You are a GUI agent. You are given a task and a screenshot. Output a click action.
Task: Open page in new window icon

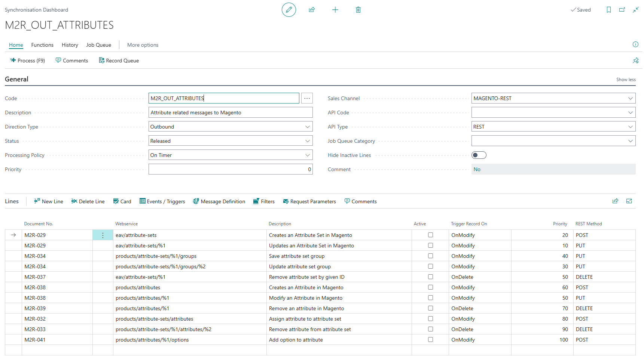coord(622,10)
